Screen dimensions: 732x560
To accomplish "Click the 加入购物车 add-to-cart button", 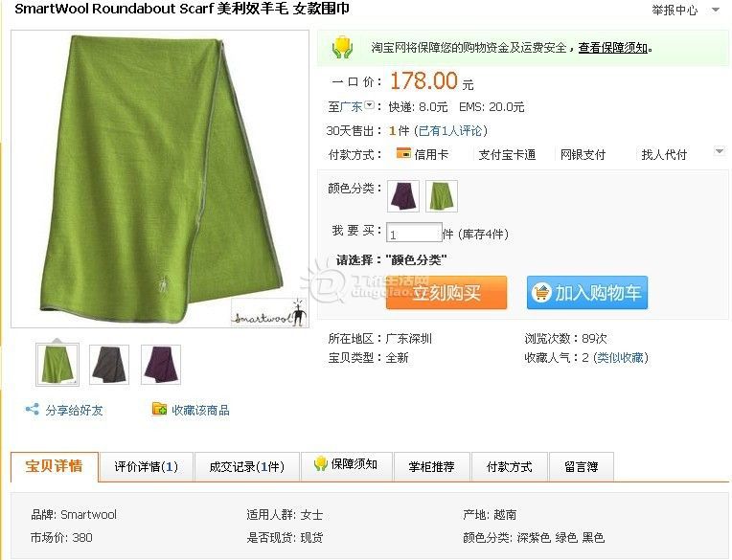I will [x=587, y=292].
